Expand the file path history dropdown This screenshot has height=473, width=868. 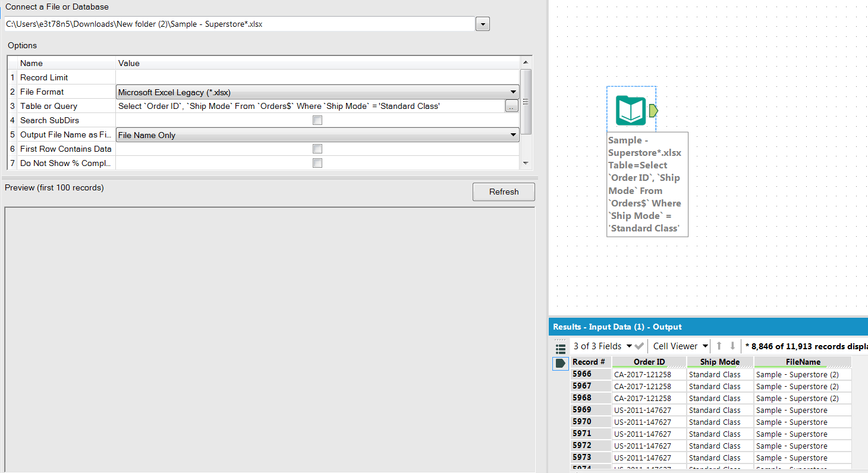pos(482,24)
